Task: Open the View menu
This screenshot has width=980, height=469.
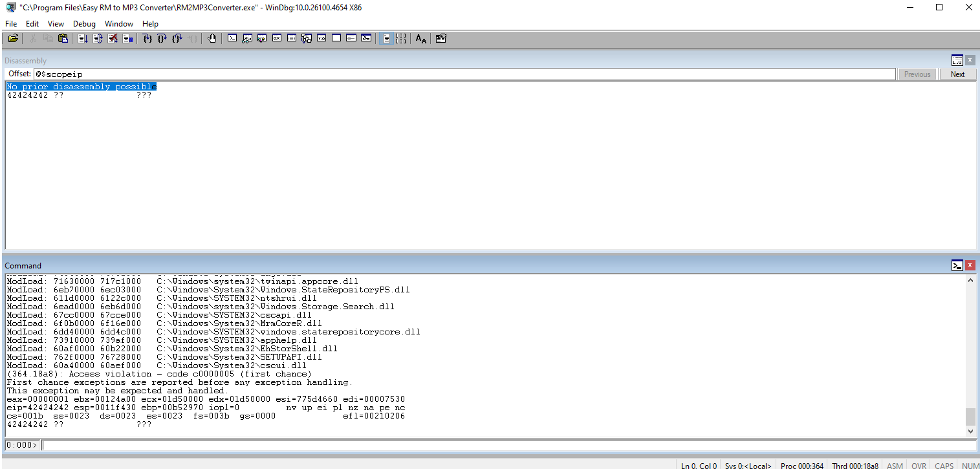Action: coord(56,24)
